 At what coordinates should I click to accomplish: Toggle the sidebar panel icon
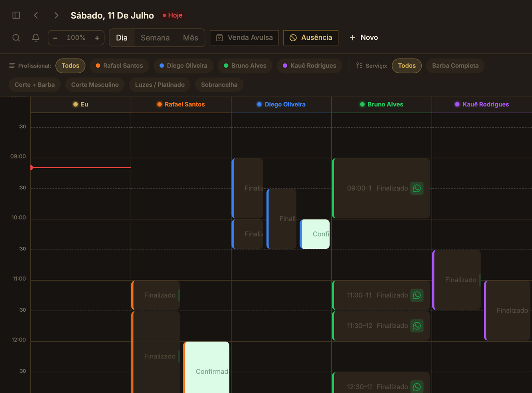tap(16, 15)
